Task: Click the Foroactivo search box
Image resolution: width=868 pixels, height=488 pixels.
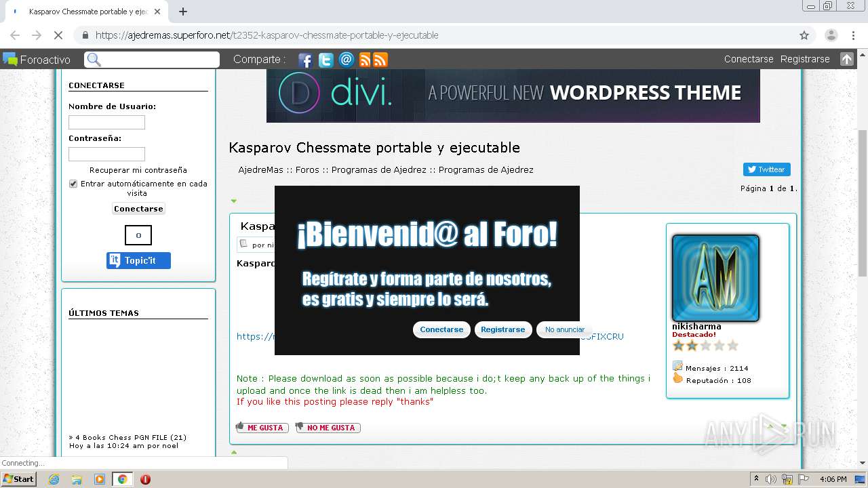Action: pyautogui.click(x=152, y=60)
